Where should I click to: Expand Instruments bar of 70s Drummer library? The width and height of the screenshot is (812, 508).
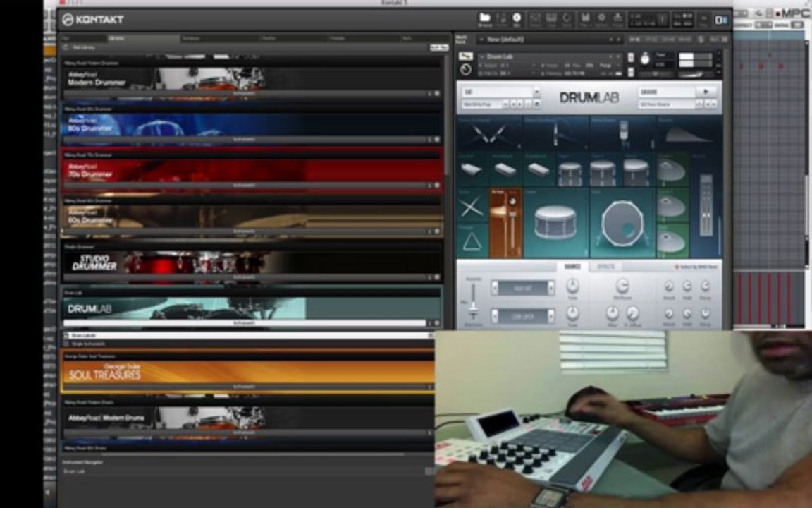click(x=244, y=185)
